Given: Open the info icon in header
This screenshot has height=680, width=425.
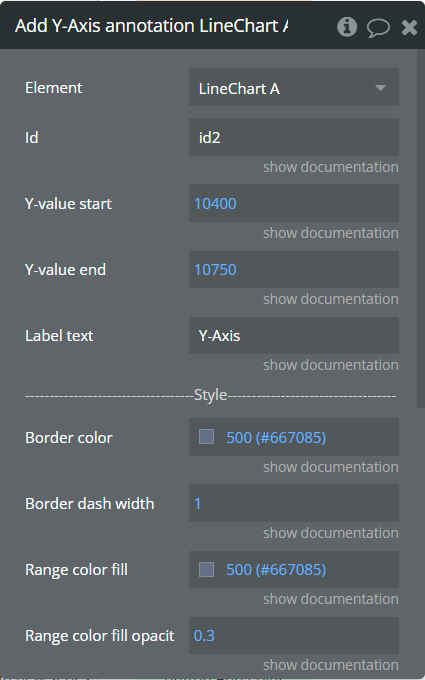Looking at the screenshot, I should (x=347, y=27).
